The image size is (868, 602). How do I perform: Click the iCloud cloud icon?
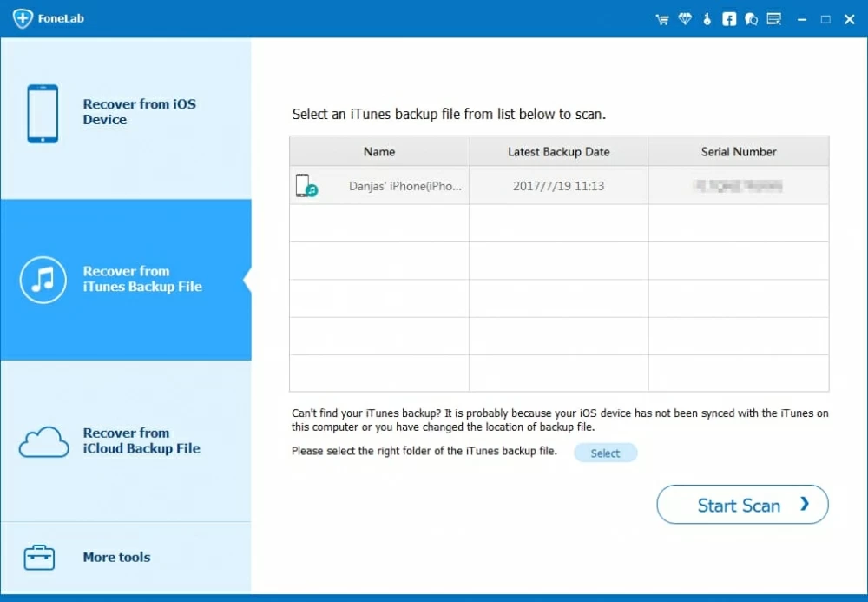click(43, 441)
